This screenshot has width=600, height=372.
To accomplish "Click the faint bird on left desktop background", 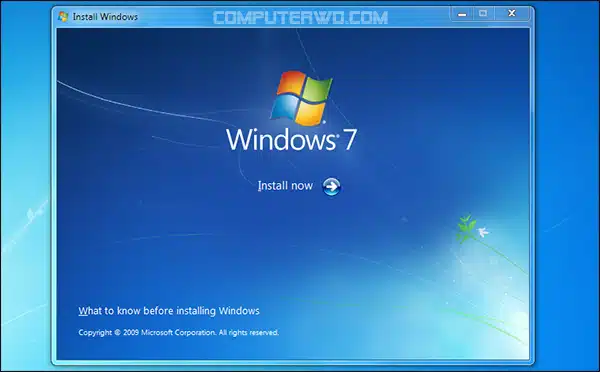I will pos(34,214).
